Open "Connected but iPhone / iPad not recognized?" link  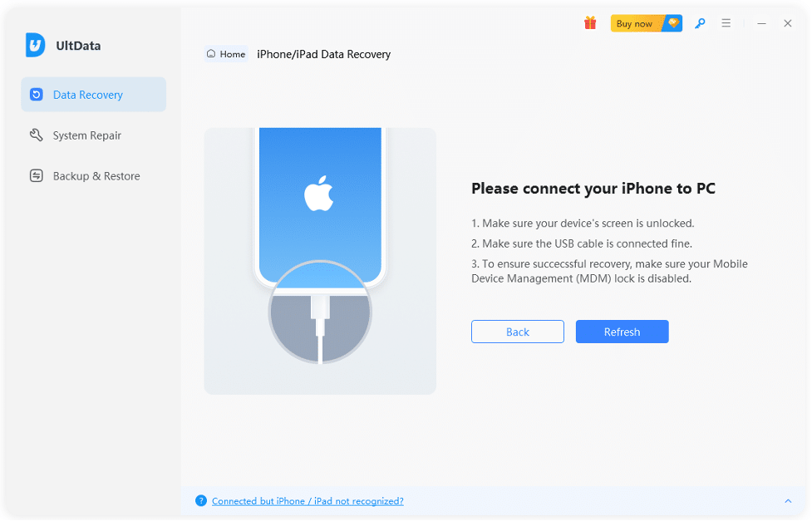click(x=308, y=500)
